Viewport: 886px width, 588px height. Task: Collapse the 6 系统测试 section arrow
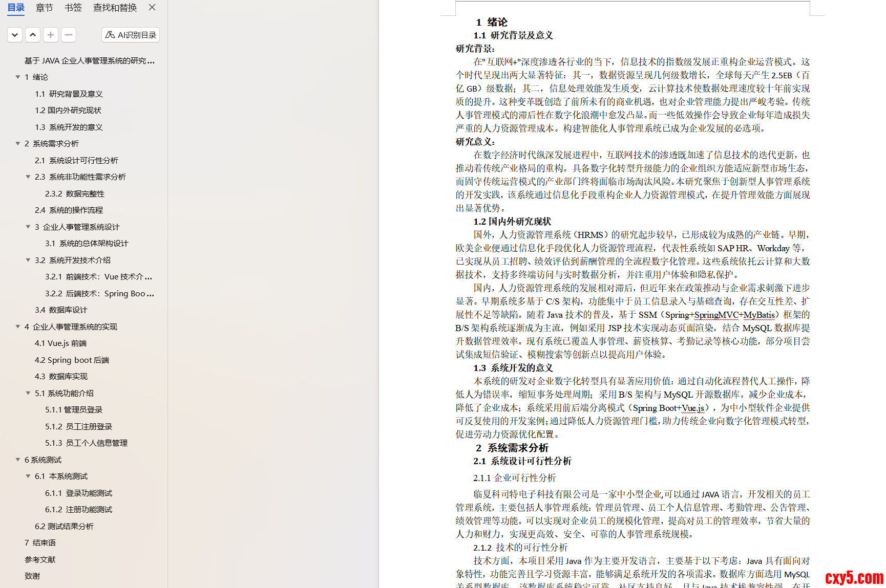pyautogui.click(x=18, y=460)
